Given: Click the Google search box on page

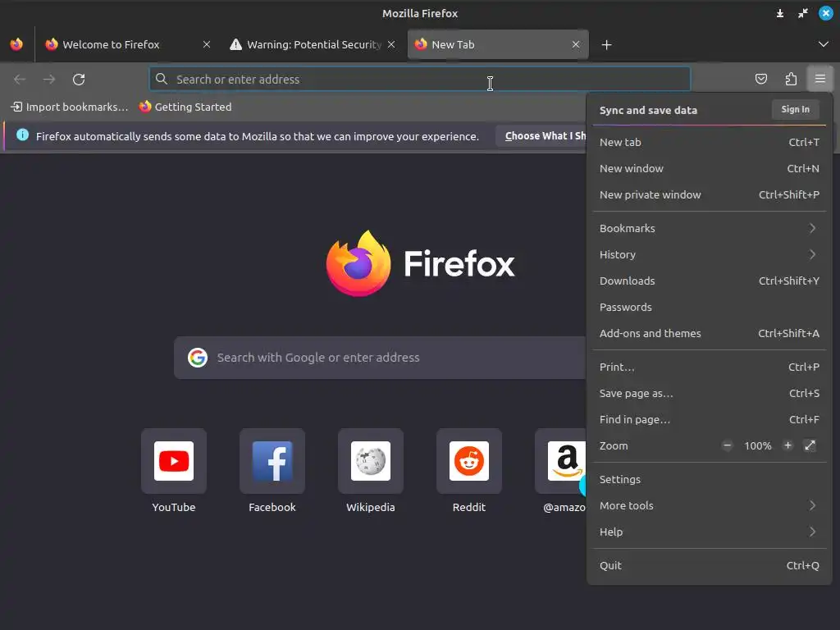Looking at the screenshot, I should (381, 358).
